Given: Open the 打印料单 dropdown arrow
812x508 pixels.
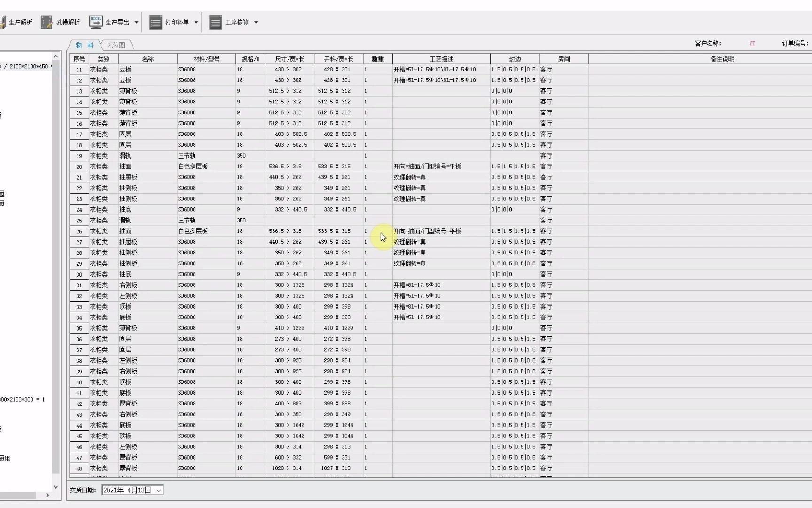Looking at the screenshot, I should click(196, 22).
